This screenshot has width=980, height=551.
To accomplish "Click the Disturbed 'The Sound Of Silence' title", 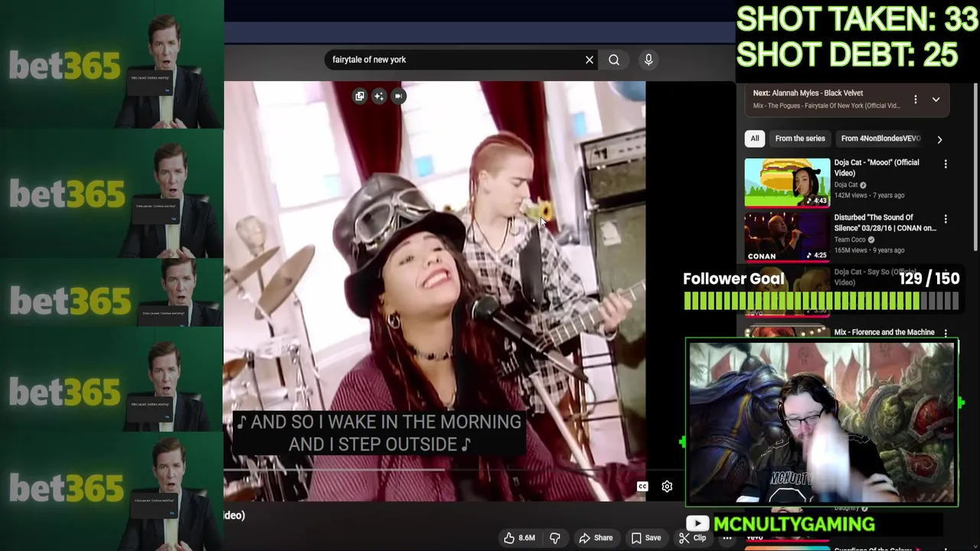I will pyautogui.click(x=885, y=223).
